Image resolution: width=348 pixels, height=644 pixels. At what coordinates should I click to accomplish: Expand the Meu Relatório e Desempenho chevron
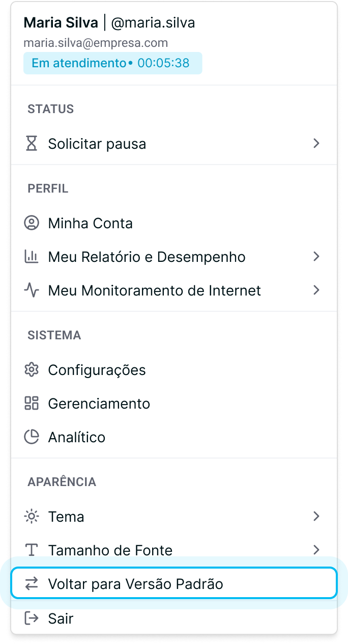point(316,257)
